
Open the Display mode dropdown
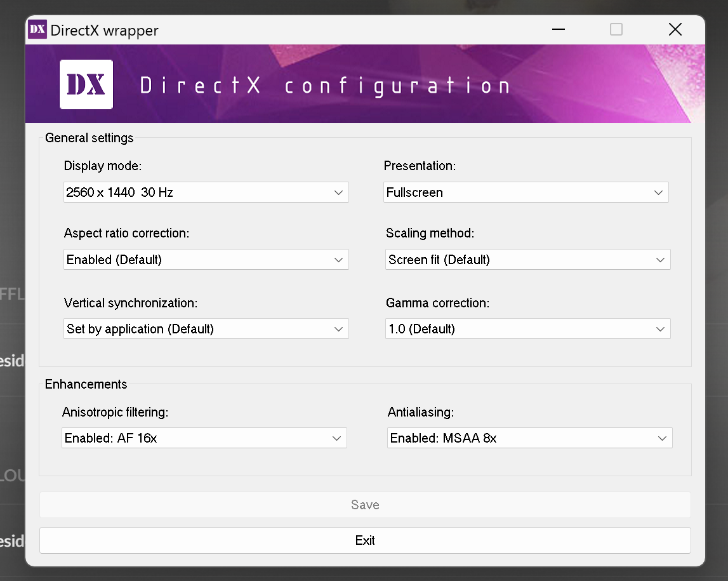click(x=206, y=192)
